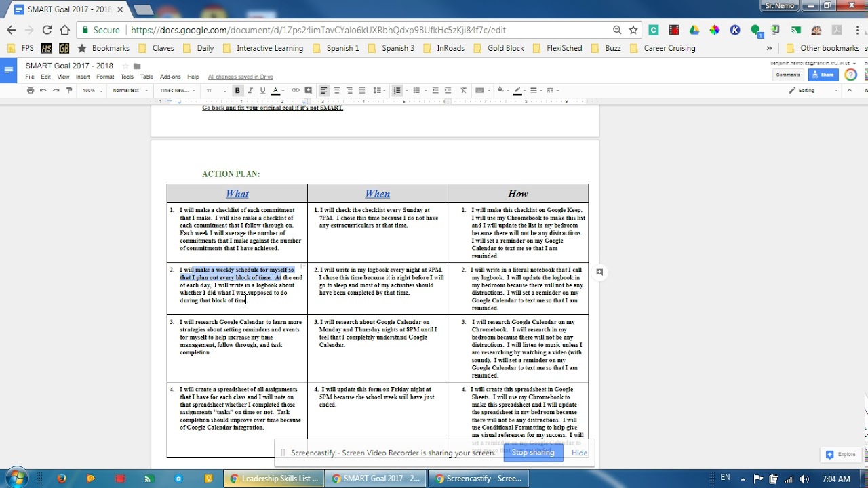The height and width of the screenshot is (488, 868).
Task: Click Stop sharing in Screencastify bar
Action: [533, 452]
